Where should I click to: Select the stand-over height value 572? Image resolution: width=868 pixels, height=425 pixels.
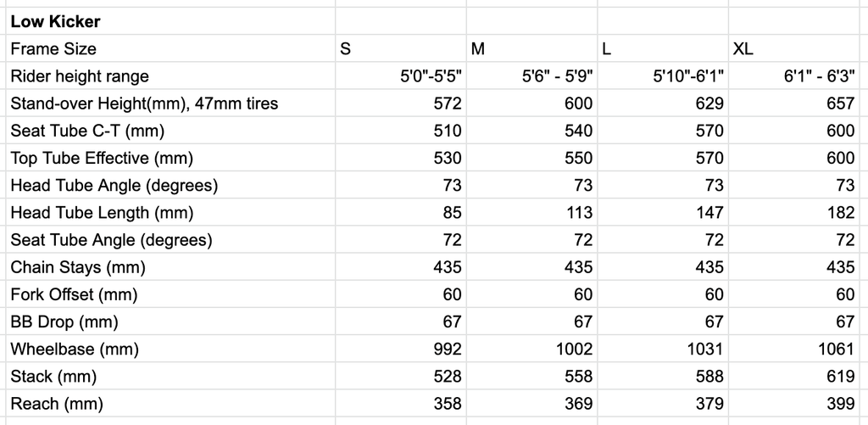[x=447, y=103]
